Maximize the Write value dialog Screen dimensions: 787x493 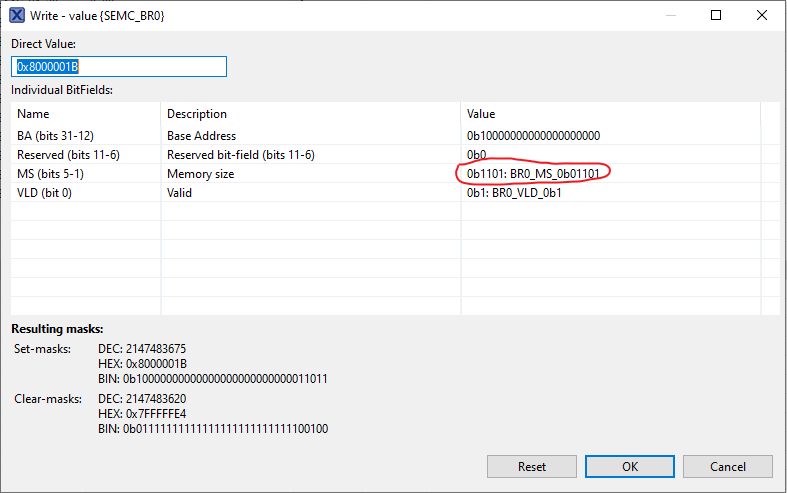tap(715, 16)
